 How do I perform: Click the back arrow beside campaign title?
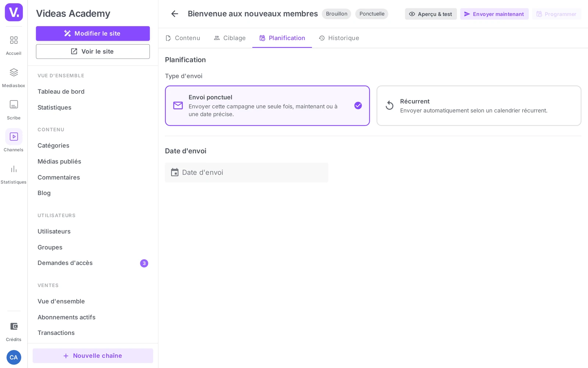(175, 14)
